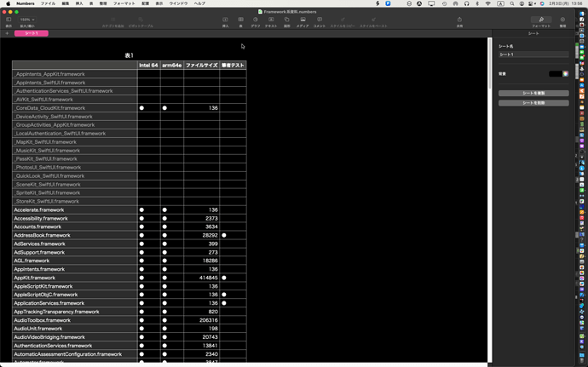The image size is (588, 367).
Task: Select the Intel 64 dot in Accounts.framework row
Action: (141, 227)
